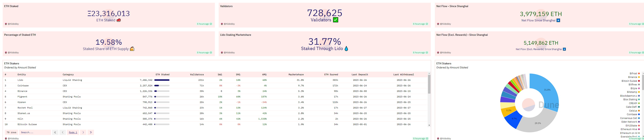Click the green checkmark beside Validators
Viewport: 644px width, 140px height.
click(x=335, y=20)
